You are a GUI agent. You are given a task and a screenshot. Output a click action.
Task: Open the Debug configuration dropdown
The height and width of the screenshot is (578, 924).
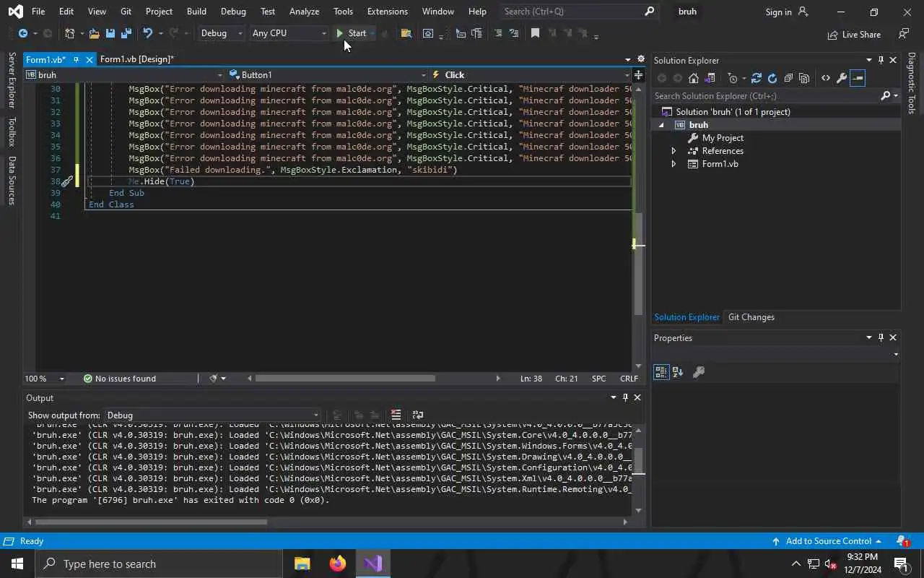[x=221, y=33]
